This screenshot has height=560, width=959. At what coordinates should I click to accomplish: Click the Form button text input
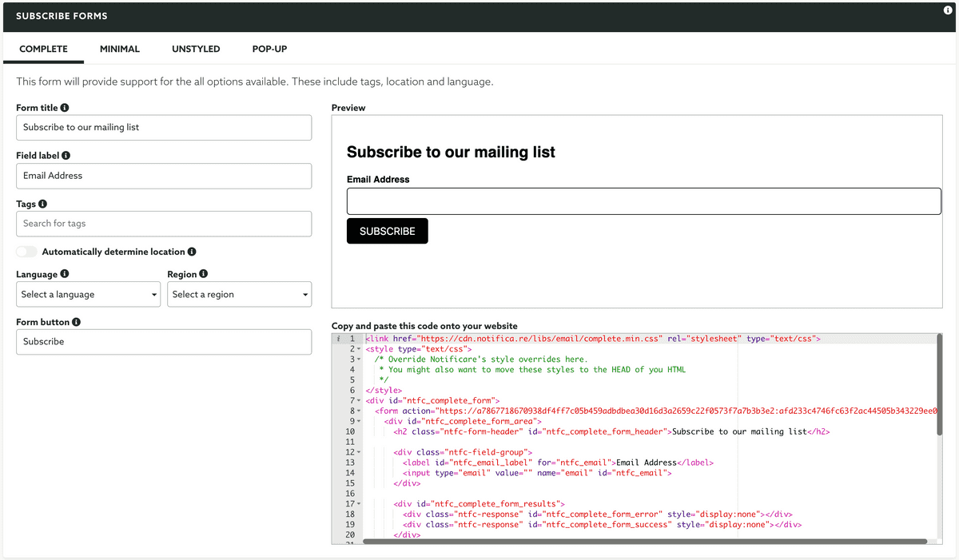[164, 342]
